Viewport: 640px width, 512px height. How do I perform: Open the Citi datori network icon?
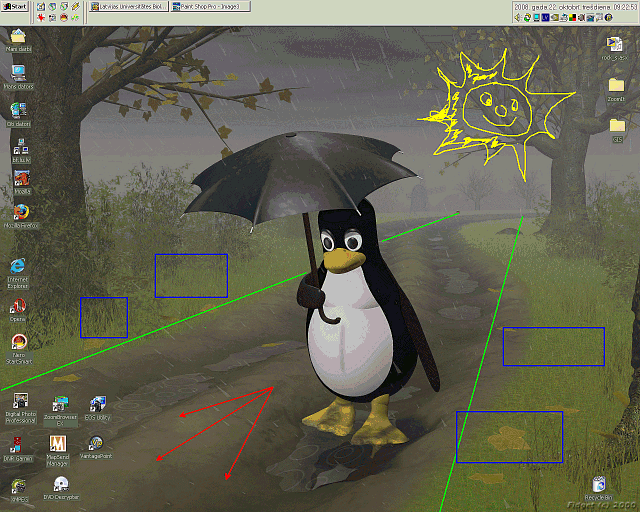point(18,115)
